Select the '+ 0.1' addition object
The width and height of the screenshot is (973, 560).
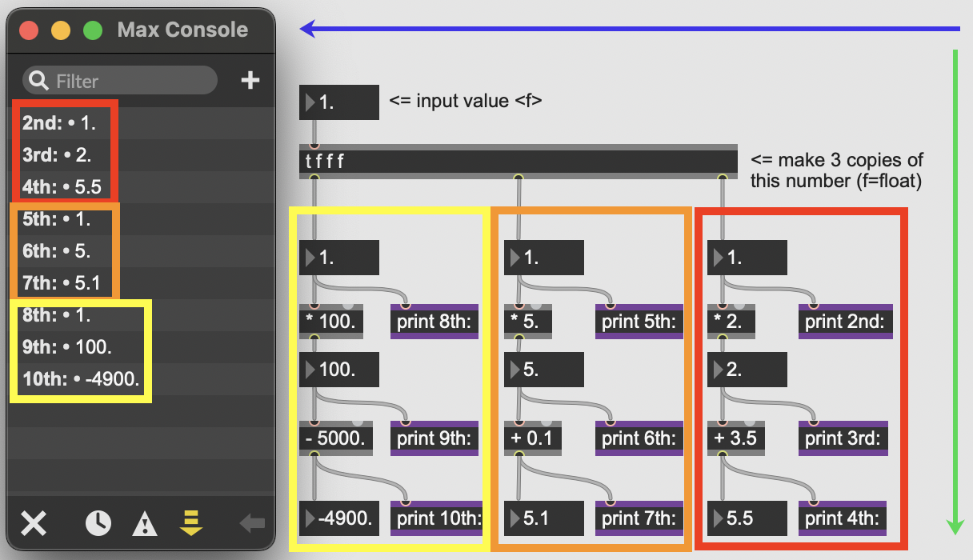pos(534,438)
